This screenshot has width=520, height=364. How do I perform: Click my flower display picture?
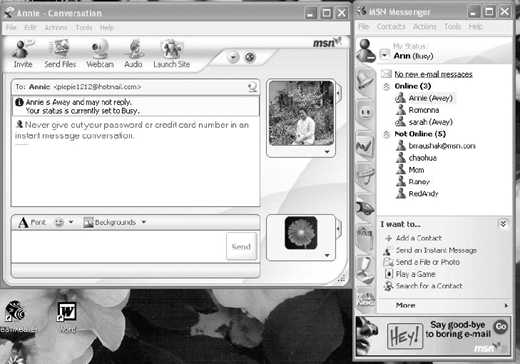[301, 233]
